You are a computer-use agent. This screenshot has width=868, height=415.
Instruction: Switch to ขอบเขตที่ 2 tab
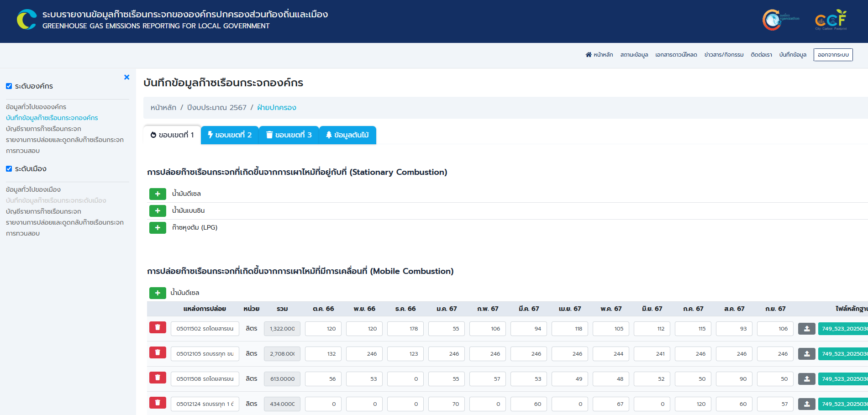[x=230, y=135]
